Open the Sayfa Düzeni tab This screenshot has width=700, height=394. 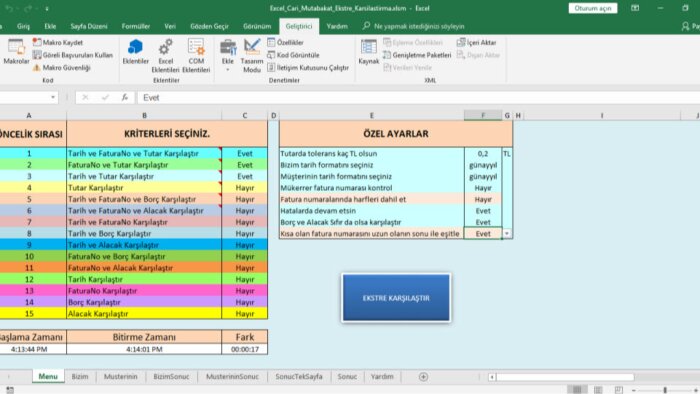pyautogui.click(x=89, y=26)
